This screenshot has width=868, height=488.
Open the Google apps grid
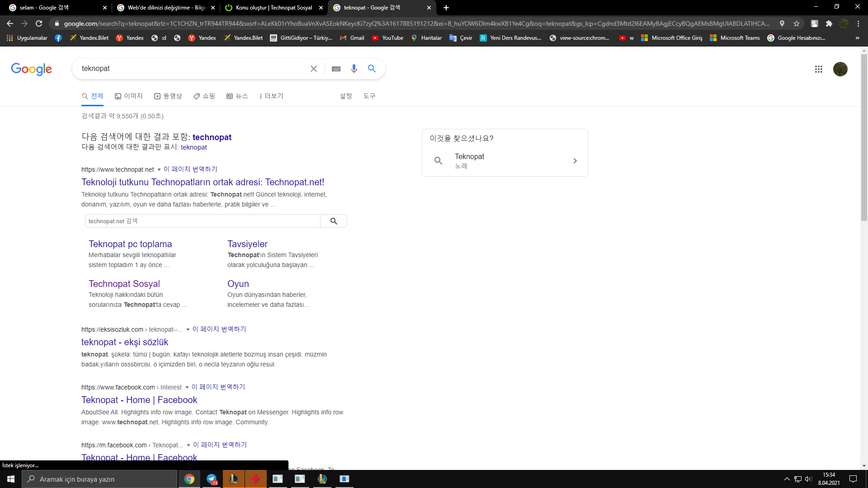(x=818, y=69)
